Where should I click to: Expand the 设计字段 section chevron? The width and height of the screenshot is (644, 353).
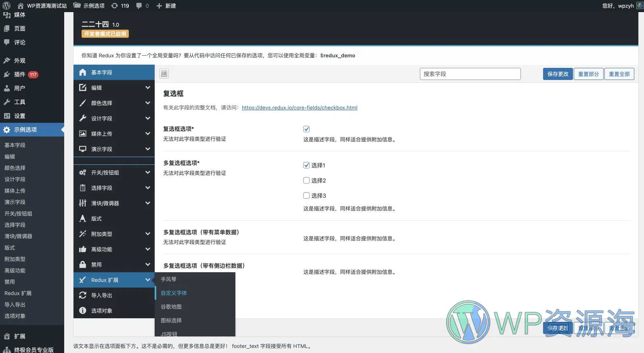[148, 118]
